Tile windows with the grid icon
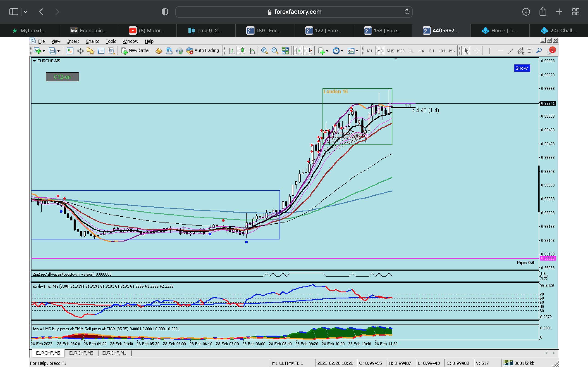This screenshot has width=588, height=367. tap(285, 51)
